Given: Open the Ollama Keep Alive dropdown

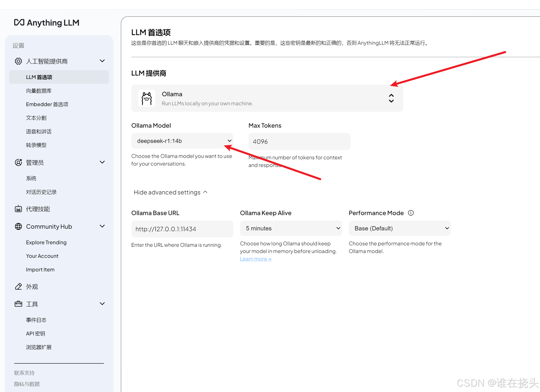Looking at the screenshot, I should click(x=291, y=228).
